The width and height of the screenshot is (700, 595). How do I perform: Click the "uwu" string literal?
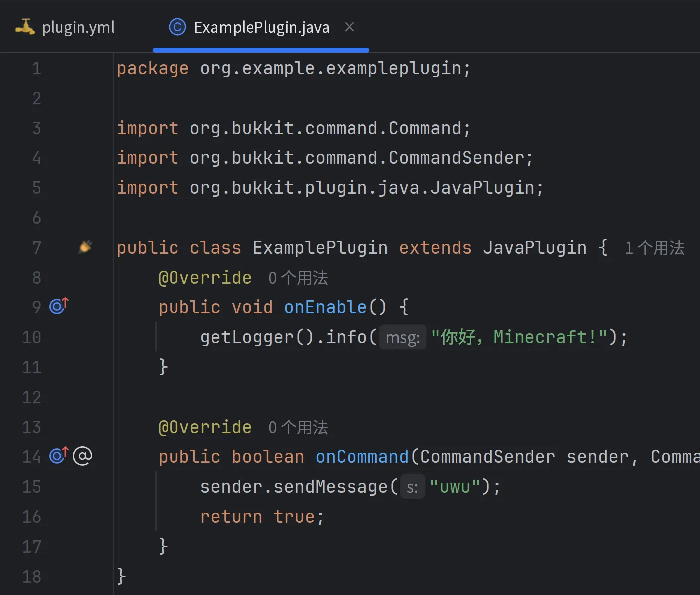click(455, 487)
